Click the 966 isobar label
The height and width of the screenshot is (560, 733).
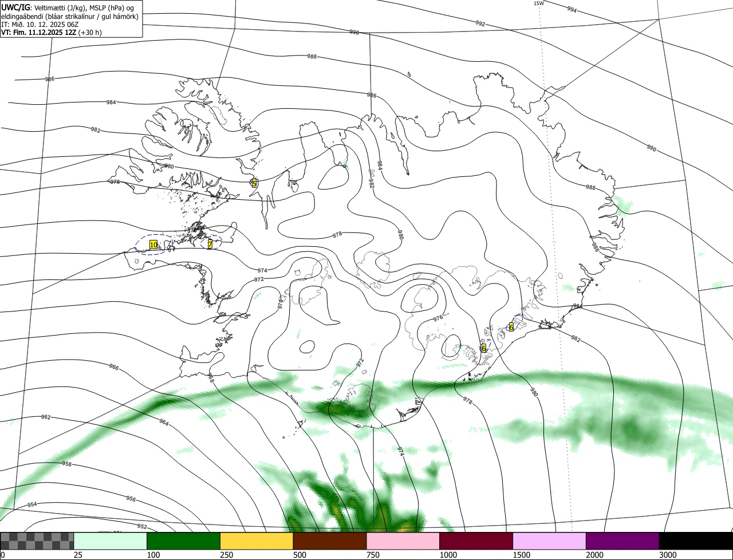click(114, 367)
